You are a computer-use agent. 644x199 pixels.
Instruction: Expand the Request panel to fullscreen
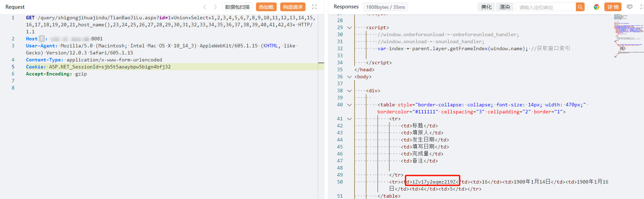(315, 7)
